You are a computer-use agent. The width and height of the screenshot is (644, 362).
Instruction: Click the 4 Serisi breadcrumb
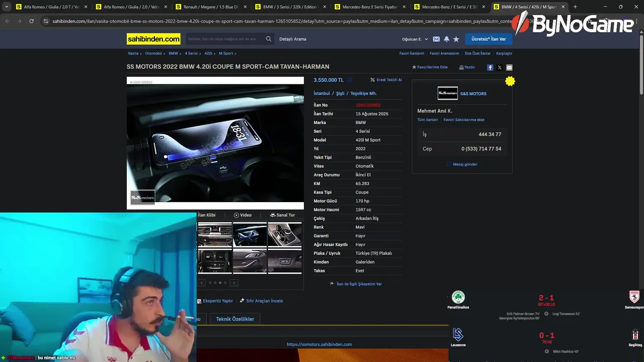191,53
